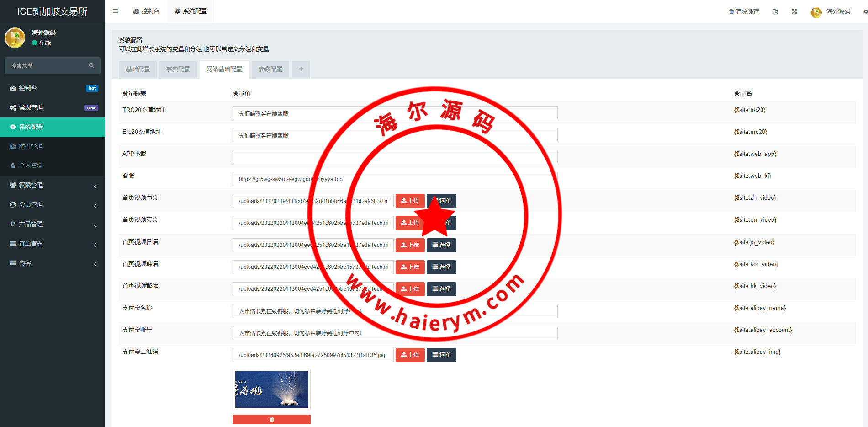The width and height of the screenshot is (868, 427).
Task: Switch to the 基础配置 tab
Action: (x=138, y=69)
